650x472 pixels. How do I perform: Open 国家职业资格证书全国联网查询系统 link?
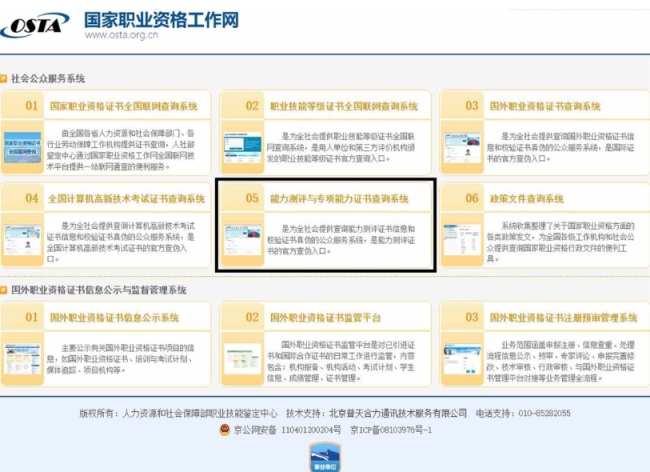pos(124,106)
